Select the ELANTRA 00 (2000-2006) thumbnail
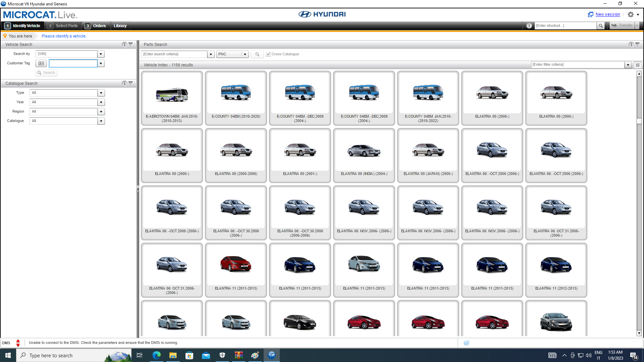Screen dimensions: 644x362 236,156
